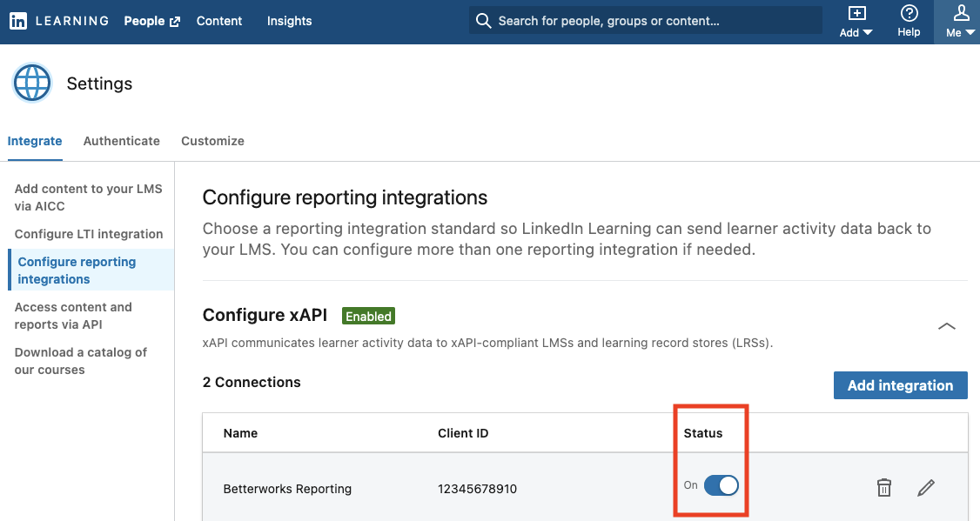The image size is (980, 521).
Task: Click the Enabled badge next to Configure xAPI
Action: 368,316
